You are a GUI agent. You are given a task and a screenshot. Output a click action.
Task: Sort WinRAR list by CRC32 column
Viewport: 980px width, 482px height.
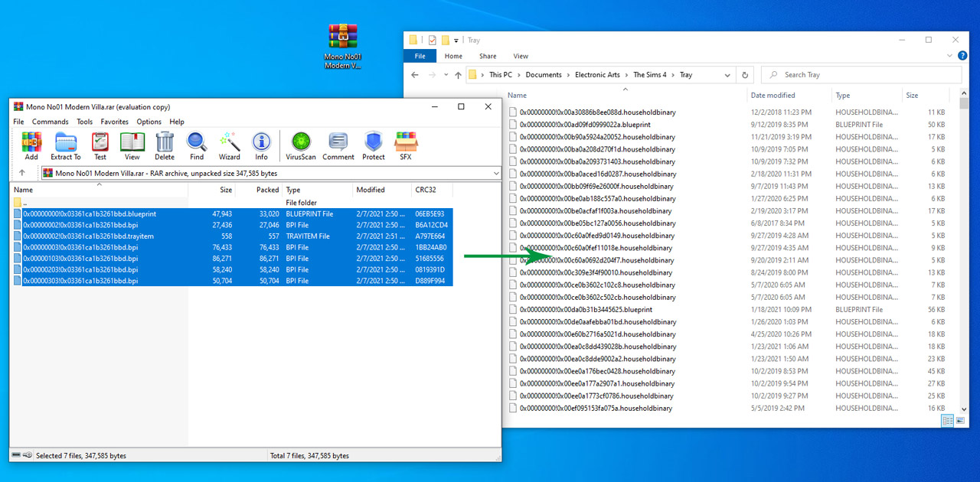433,190
